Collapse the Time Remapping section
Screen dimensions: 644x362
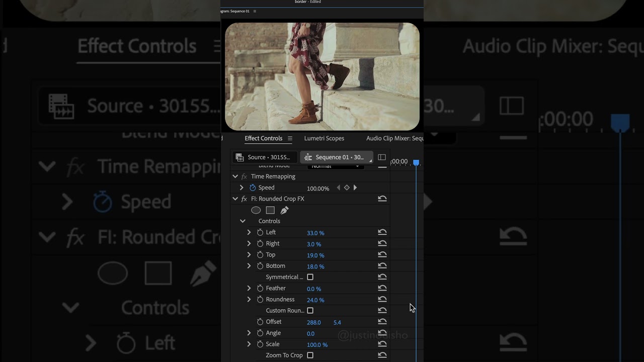pyautogui.click(x=235, y=176)
